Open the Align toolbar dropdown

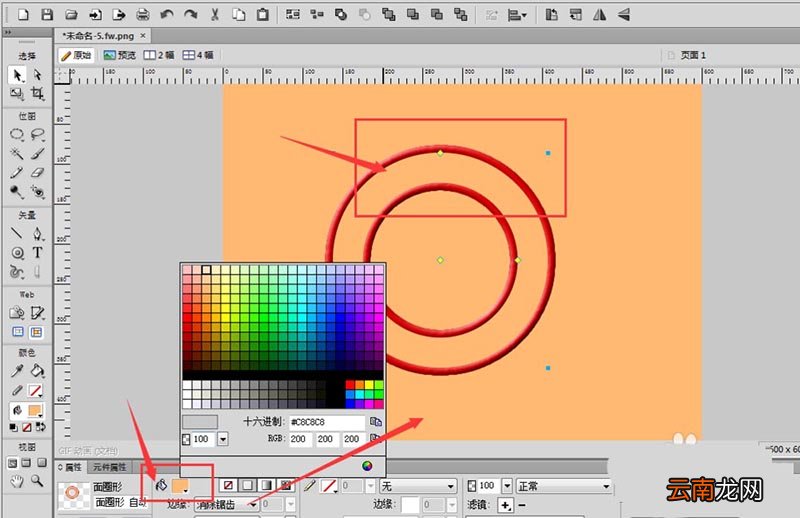(517, 15)
